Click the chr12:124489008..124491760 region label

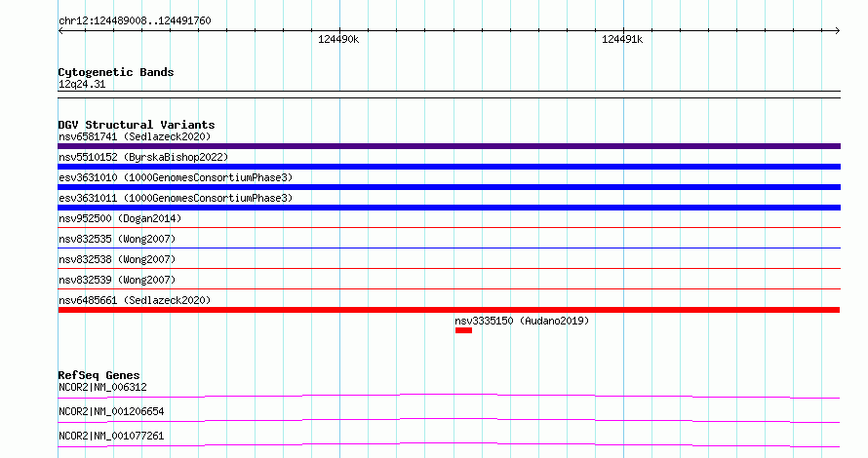tap(135, 20)
